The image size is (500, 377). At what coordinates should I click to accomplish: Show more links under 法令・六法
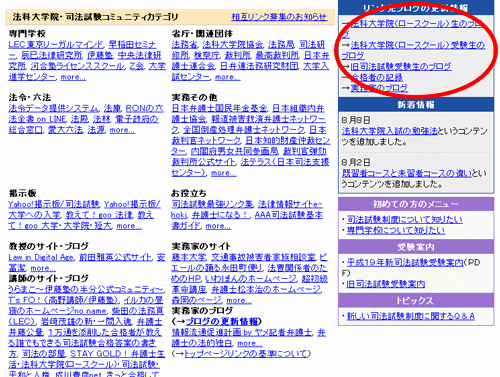coord(122,130)
